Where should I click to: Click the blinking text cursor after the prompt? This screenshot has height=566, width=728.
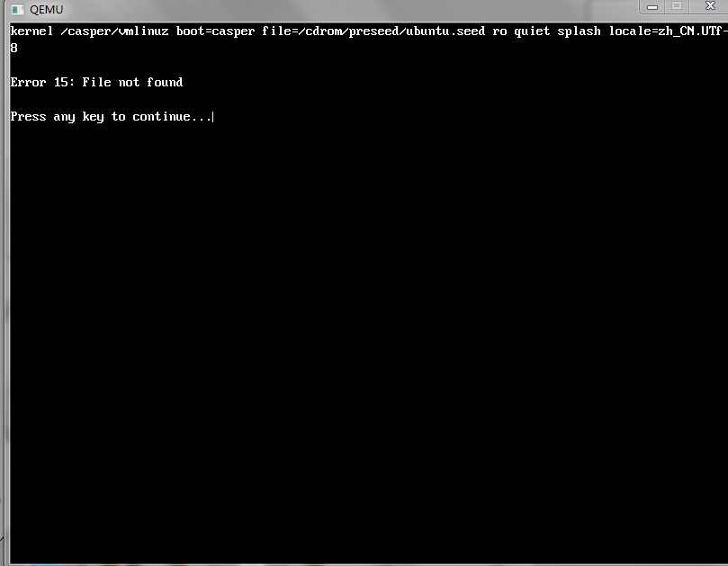212,117
